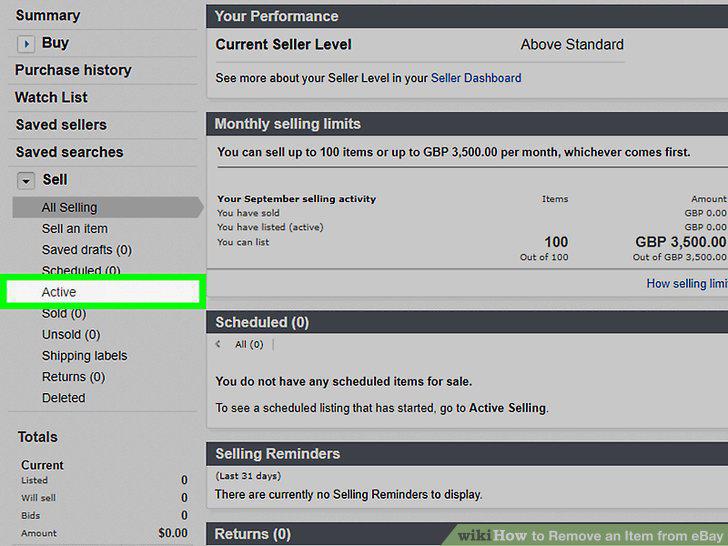Expand the Buy section arrow
This screenshot has height=546, width=728.
pos(26,44)
